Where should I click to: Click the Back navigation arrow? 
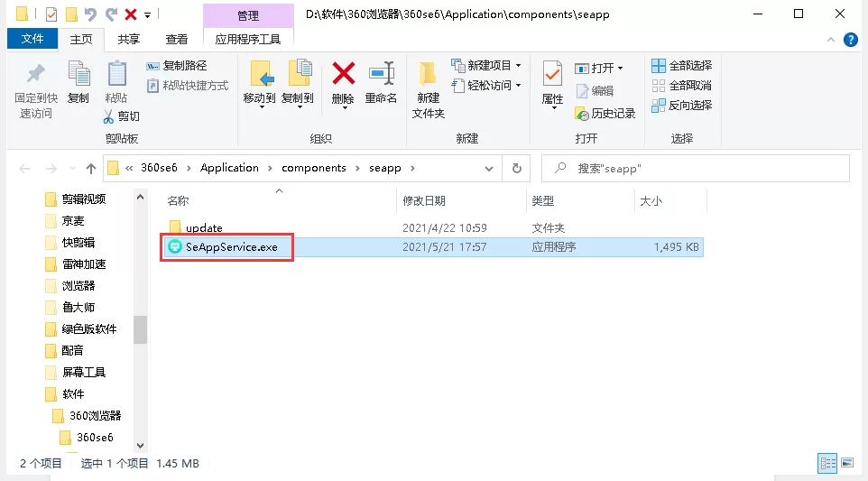(x=24, y=168)
